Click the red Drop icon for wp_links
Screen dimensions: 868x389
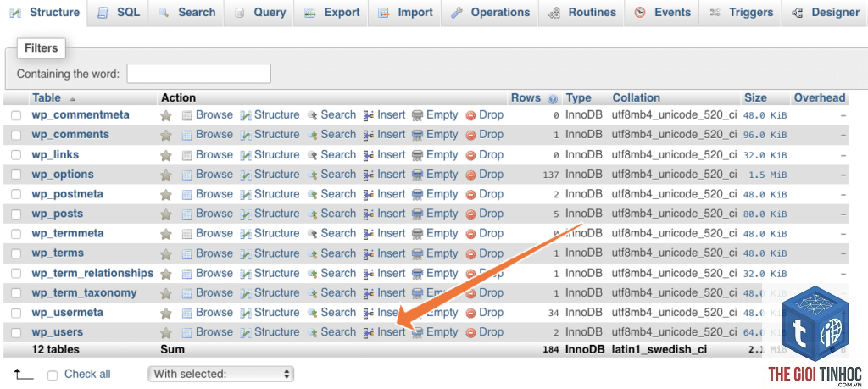(471, 155)
